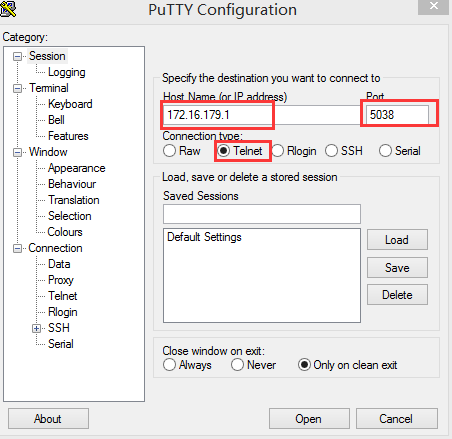Open the Logging category
Viewport: 452px width, 439px height.
tap(67, 72)
